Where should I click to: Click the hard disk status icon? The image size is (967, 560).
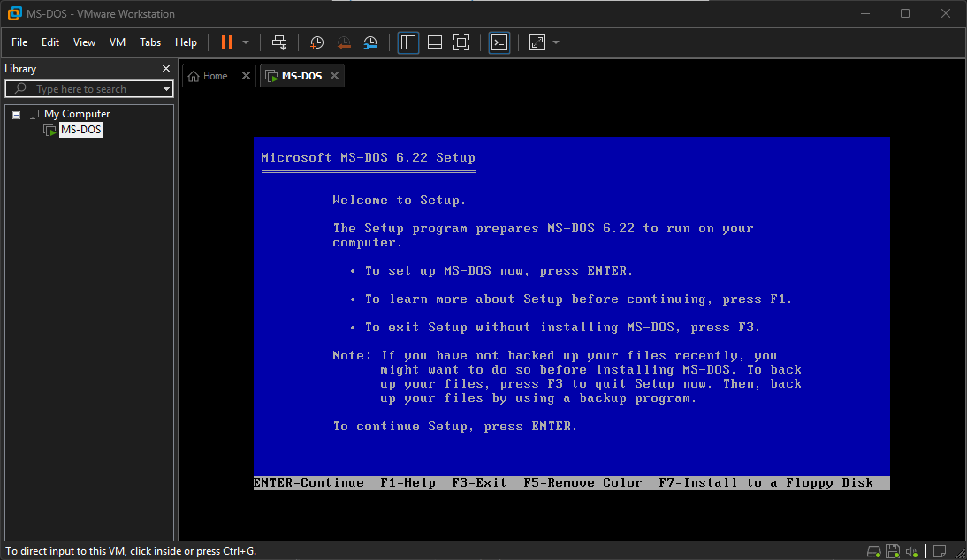873,551
